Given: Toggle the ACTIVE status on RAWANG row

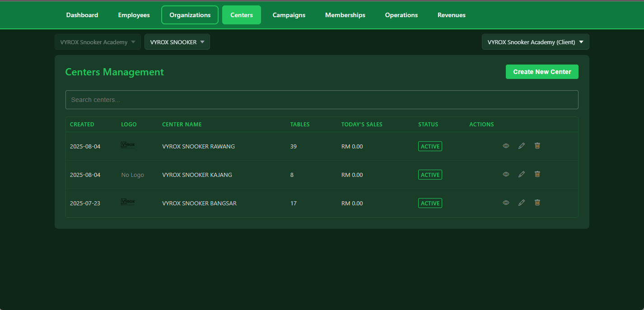Looking at the screenshot, I should point(430,146).
